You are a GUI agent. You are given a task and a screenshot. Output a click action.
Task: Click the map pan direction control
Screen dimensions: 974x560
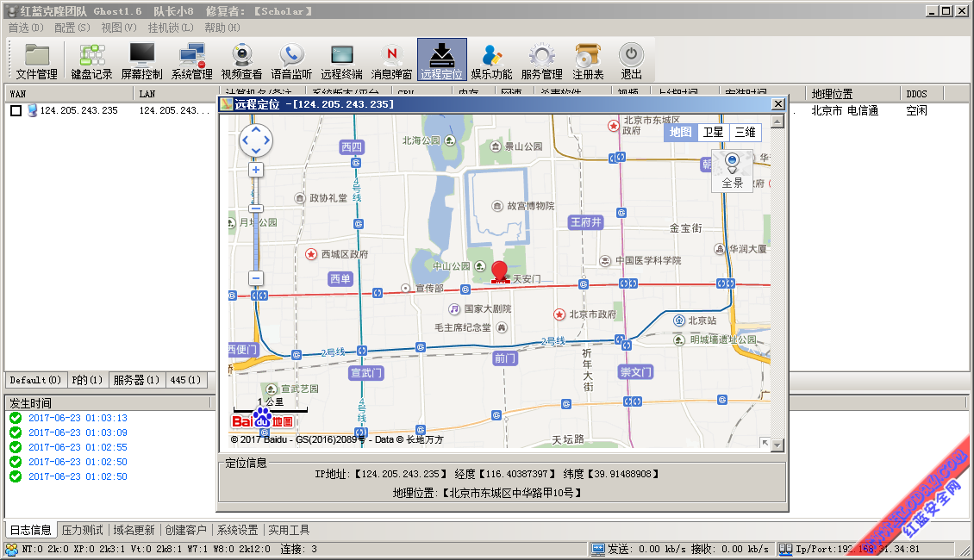coord(256,140)
